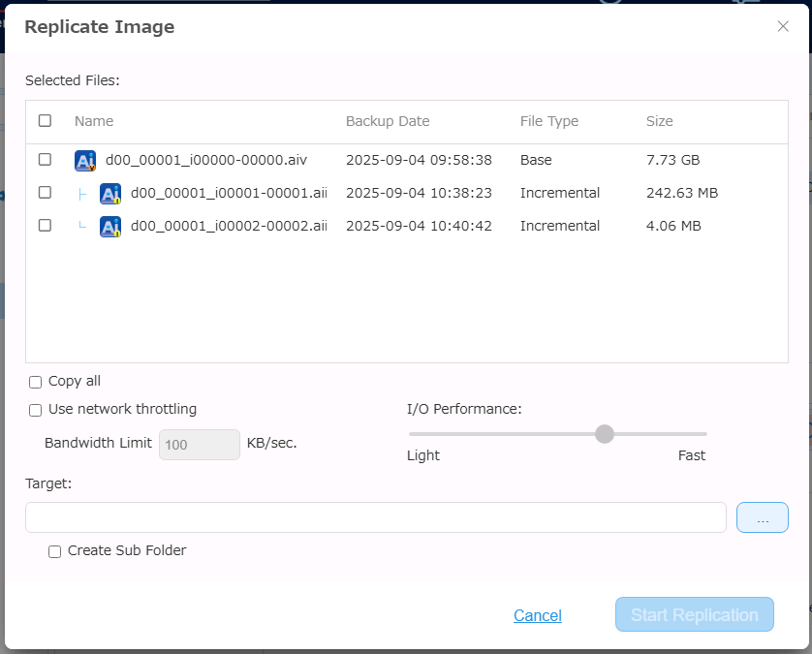Click the incremental file icon for d00_00001_i00002-00002.aii
The image size is (812, 654).
tap(110, 227)
